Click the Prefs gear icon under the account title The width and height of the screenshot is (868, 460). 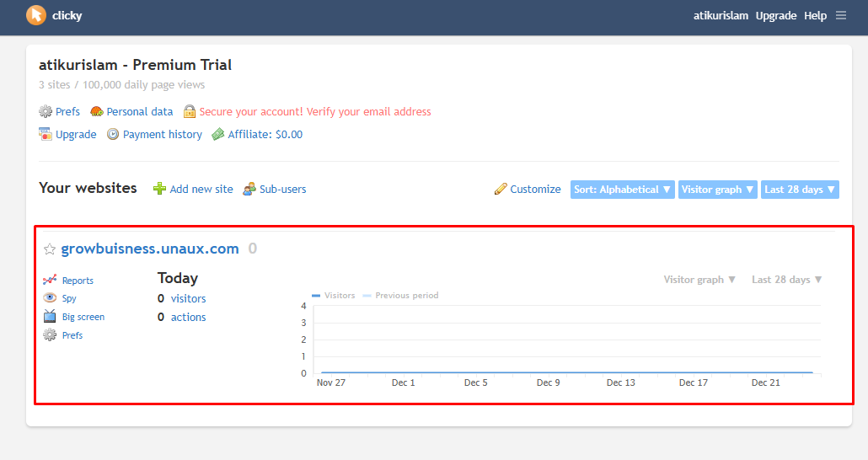(46, 111)
